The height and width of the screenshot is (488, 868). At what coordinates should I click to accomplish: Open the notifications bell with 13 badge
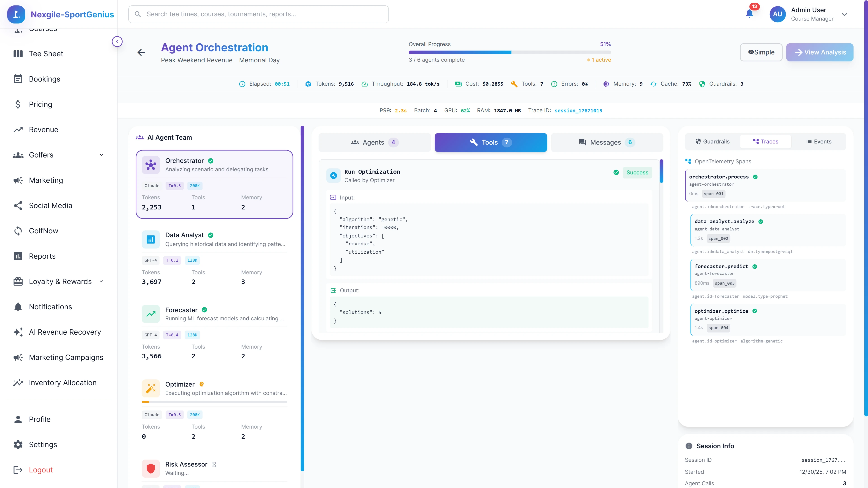pos(749,14)
